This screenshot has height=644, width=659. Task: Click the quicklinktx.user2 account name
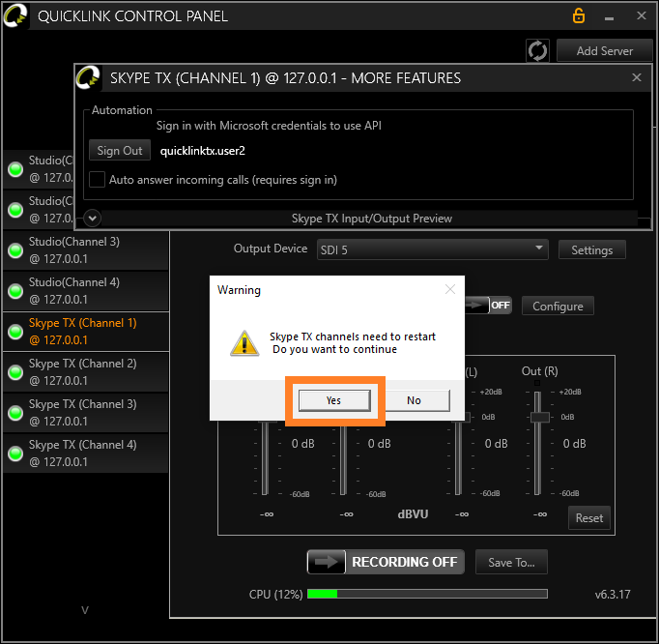[203, 151]
